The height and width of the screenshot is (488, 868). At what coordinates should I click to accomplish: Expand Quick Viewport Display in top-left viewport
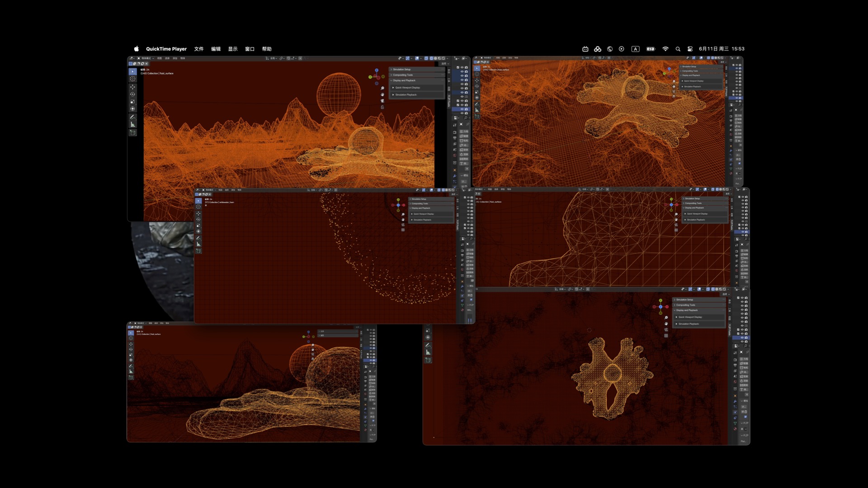407,88
